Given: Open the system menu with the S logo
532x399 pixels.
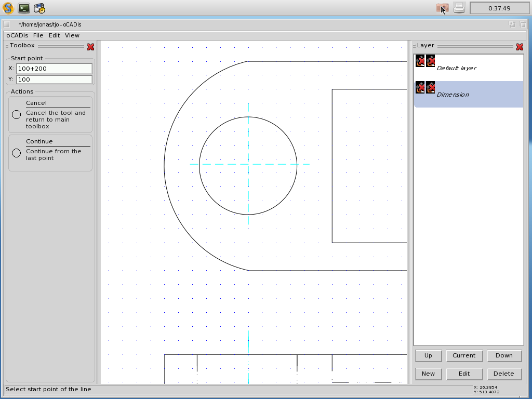Looking at the screenshot, I should click(8, 8).
